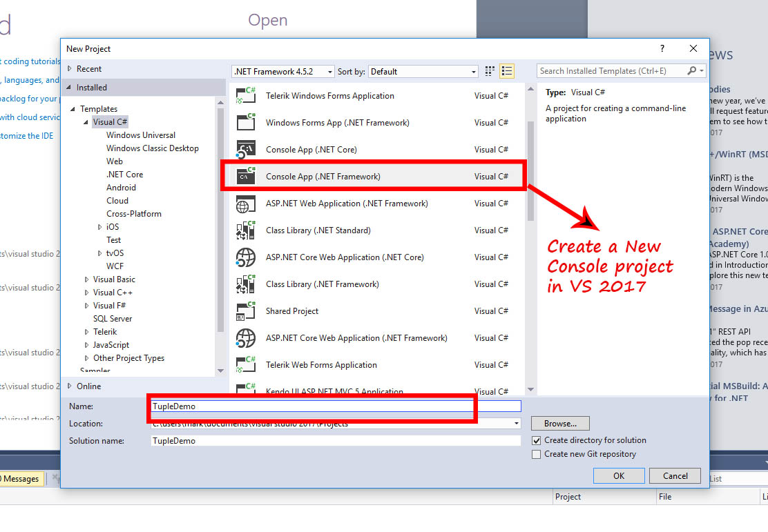This screenshot has height=532, width=768.
Task: Expand Other Project Types node
Action: tap(87, 358)
